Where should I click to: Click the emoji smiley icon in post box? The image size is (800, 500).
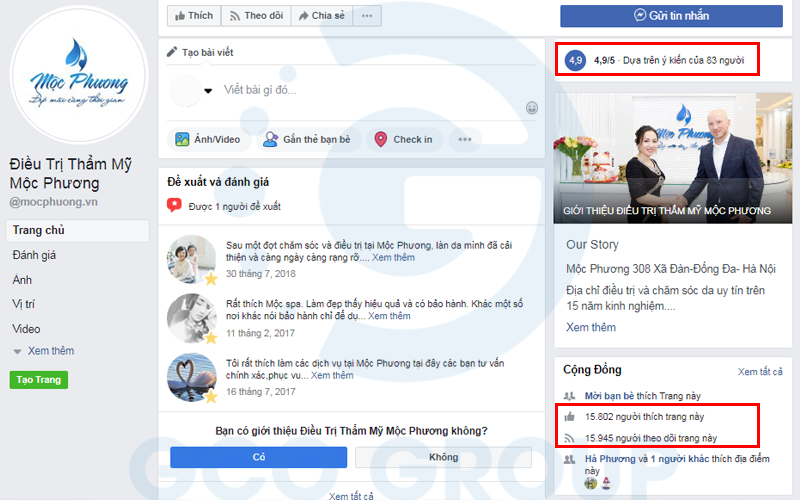point(532,107)
